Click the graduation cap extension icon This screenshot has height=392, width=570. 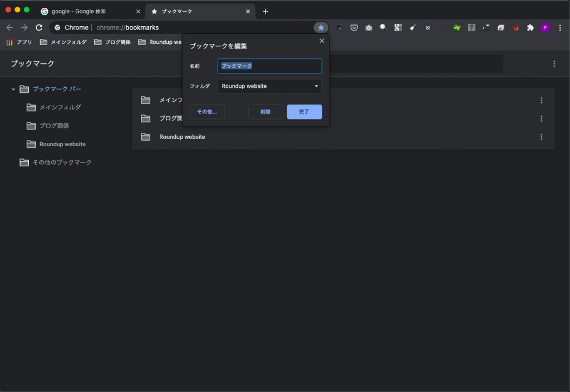point(486,28)
